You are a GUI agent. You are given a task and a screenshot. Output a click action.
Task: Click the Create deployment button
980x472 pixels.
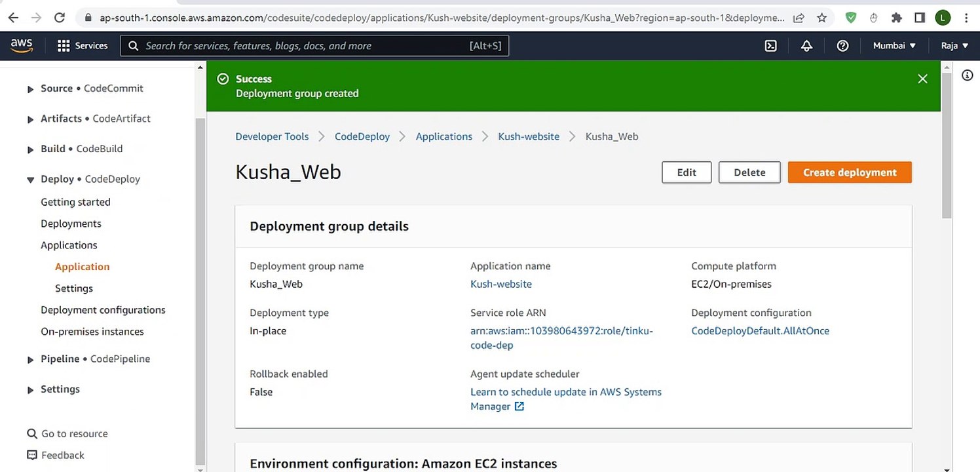coord(850,172)
